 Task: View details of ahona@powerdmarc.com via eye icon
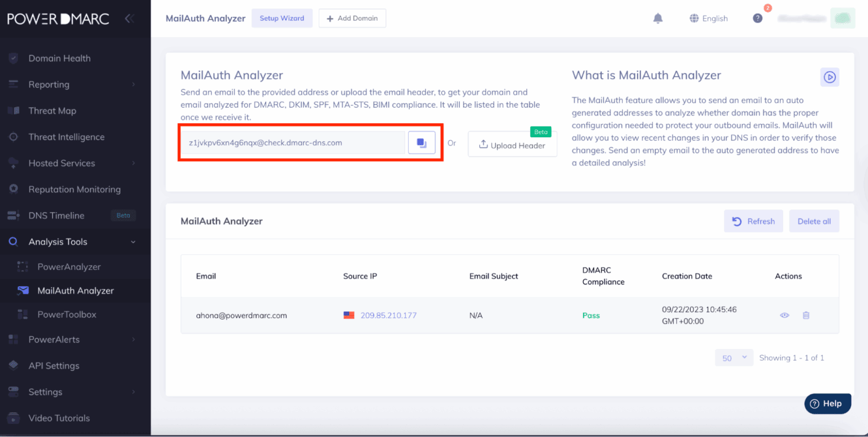(784, 315)
